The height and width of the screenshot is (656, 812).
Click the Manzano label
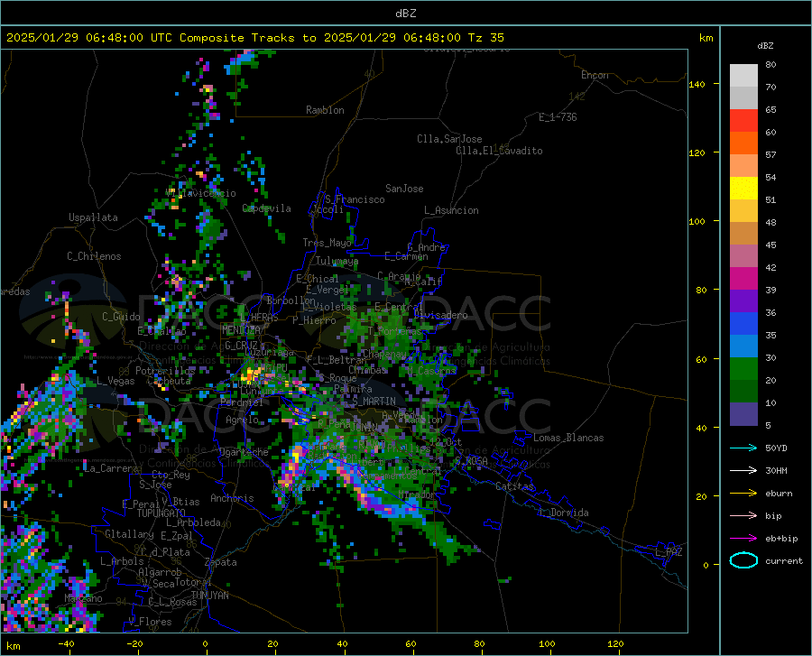click(x=83, y=598)
